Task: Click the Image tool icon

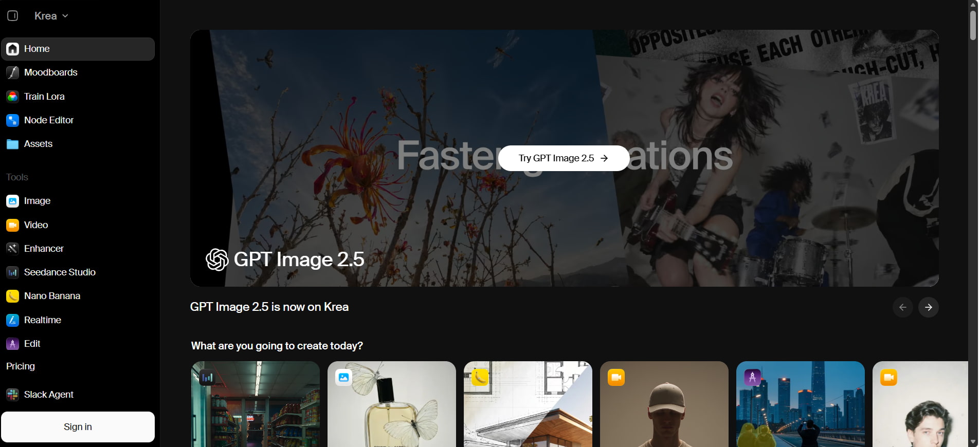Action: pos(13,201)
